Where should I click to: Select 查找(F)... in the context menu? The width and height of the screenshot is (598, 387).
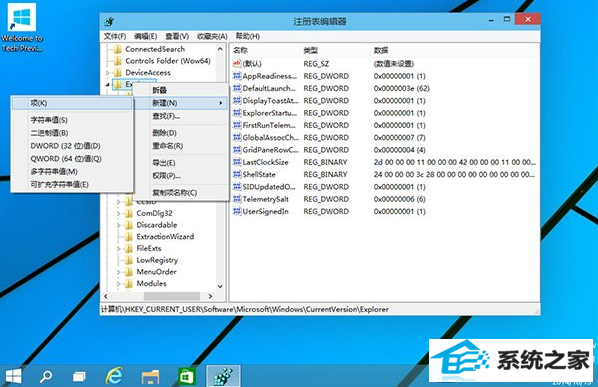[182, 116]
